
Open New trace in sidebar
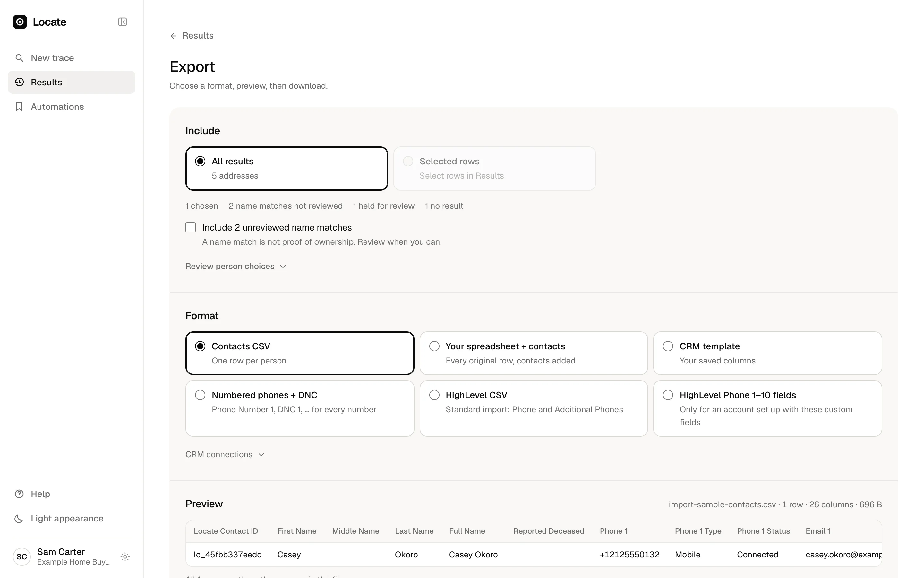coord(72,58)
